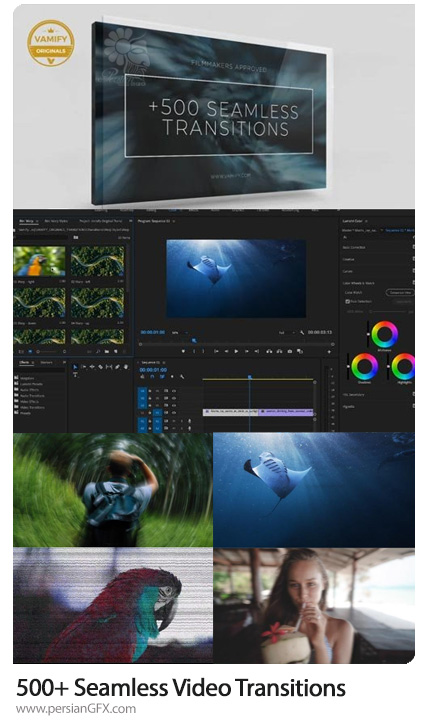Viewport: 430px width, 720px height.
Task: Open the Program monitor zoom level dropdown
Action: point(180,332)
